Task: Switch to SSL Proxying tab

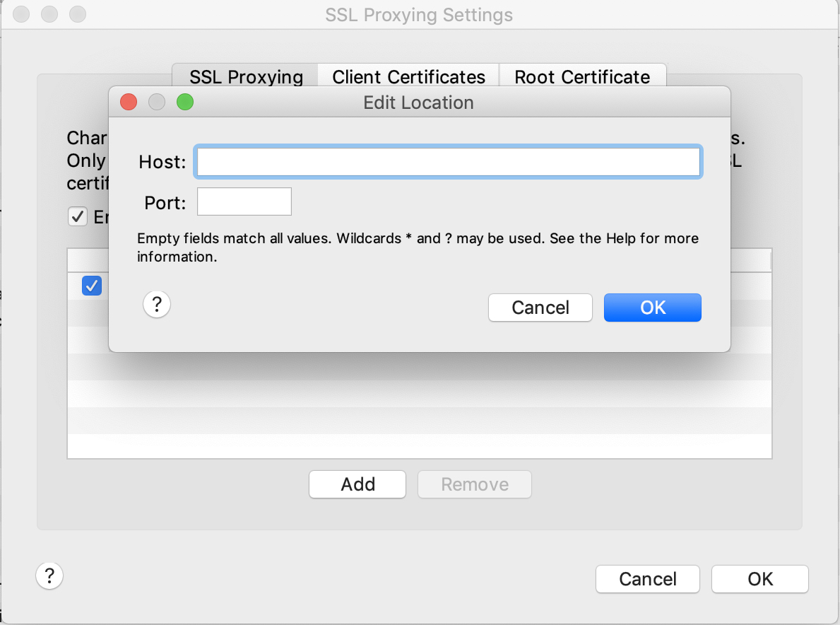Action: pyautogui.click(x=246, y=76)
